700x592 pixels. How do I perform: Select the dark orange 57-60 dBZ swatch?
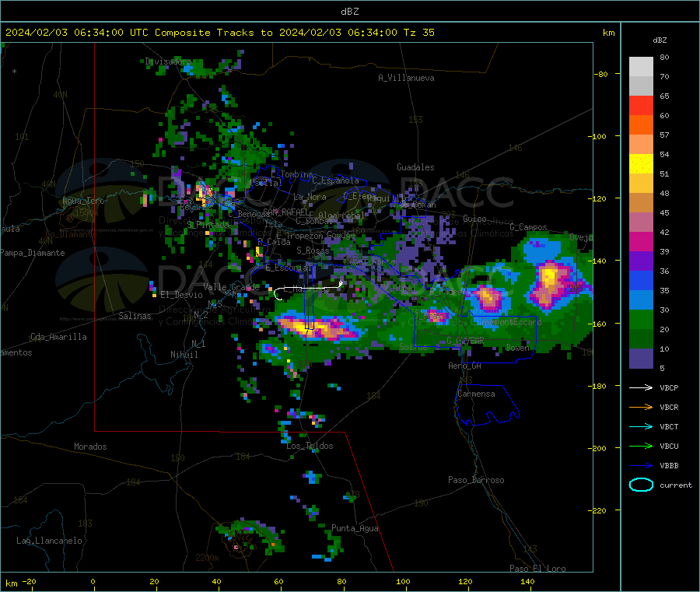(x=641, y=125)
